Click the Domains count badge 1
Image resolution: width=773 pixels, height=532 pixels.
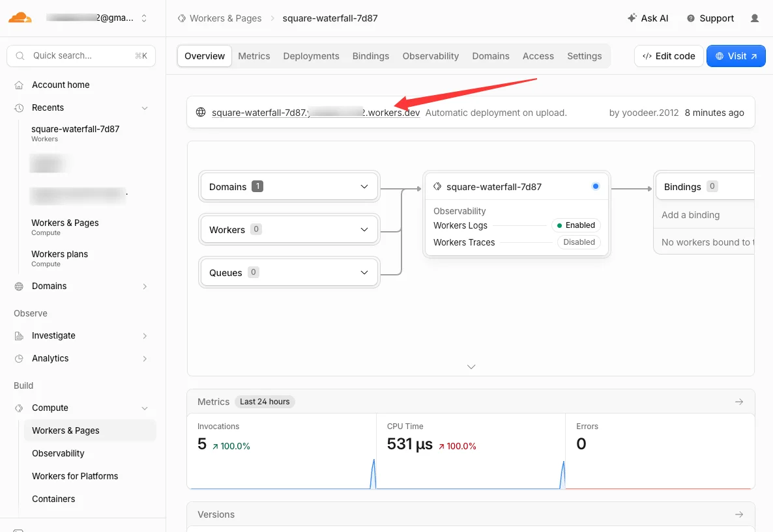(257, 186)
